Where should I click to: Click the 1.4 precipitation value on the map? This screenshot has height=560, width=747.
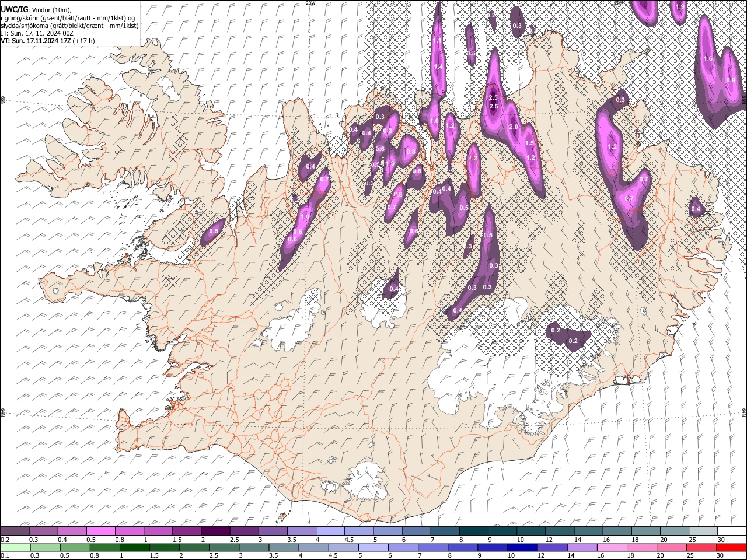point(438,68)
